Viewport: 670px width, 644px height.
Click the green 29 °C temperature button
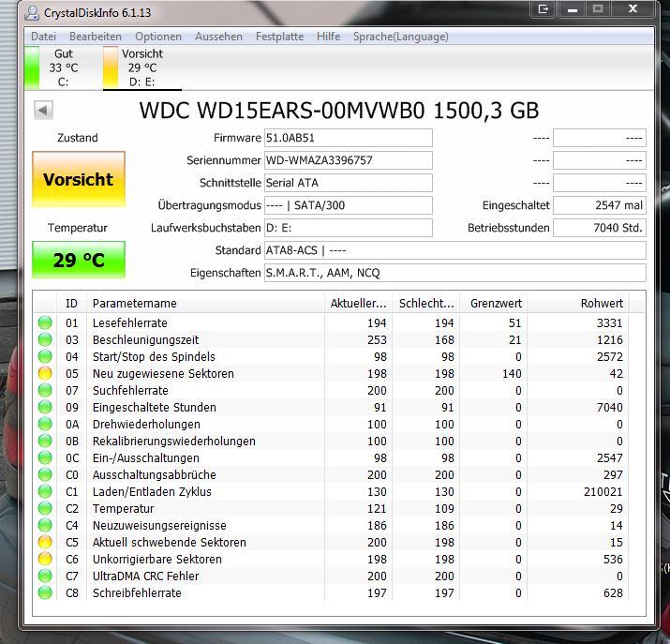coord(79,260)
